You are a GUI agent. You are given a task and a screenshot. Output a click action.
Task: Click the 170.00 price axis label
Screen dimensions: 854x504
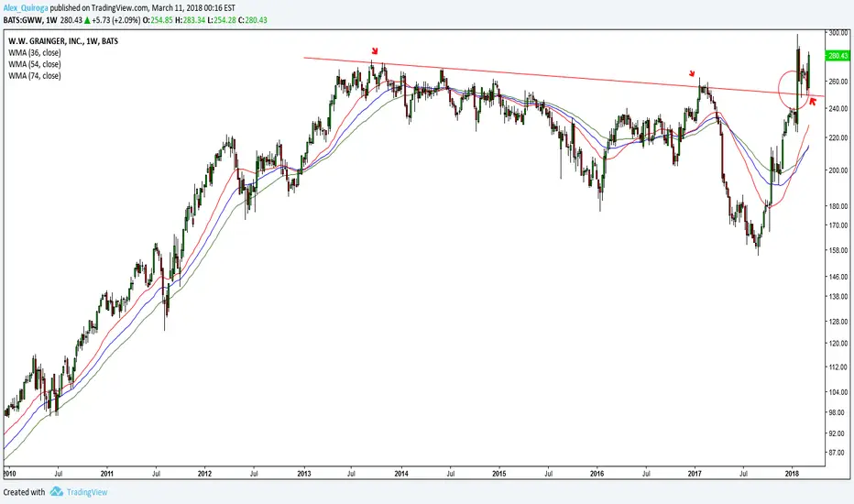point(838,225)
